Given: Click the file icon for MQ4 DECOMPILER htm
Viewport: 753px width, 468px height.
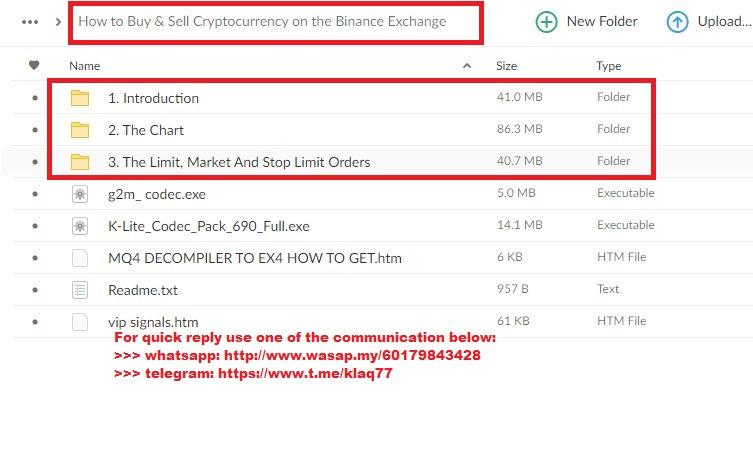Looking at the screenshot, I should (80, 258).
